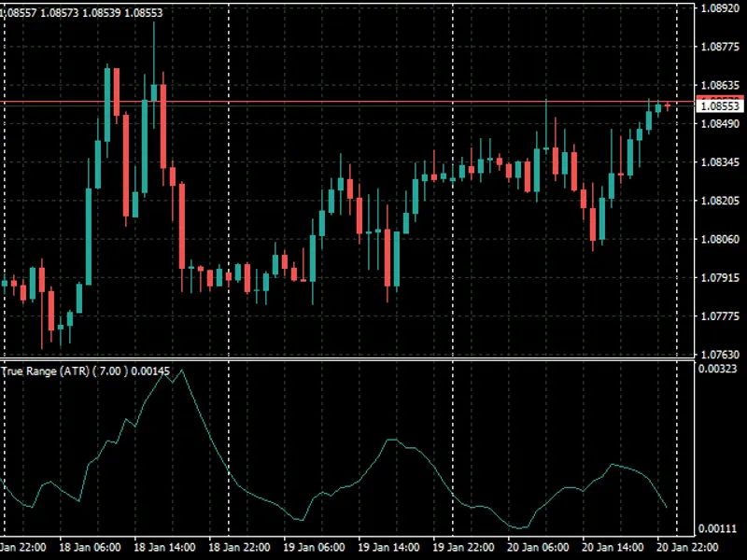The height and width of the screenshot is (560, 747).
Task: Click the 18 Jan 06:00 time label
Action: [90, 547]
